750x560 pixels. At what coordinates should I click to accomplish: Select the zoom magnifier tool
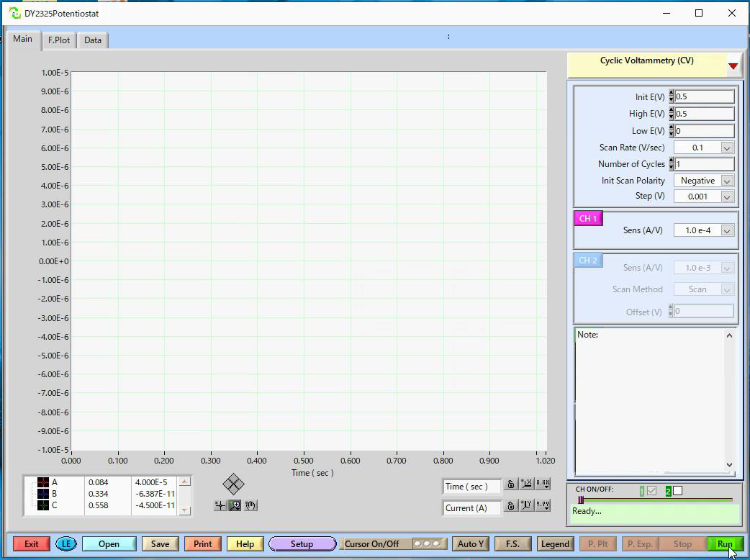pos(235,505)
